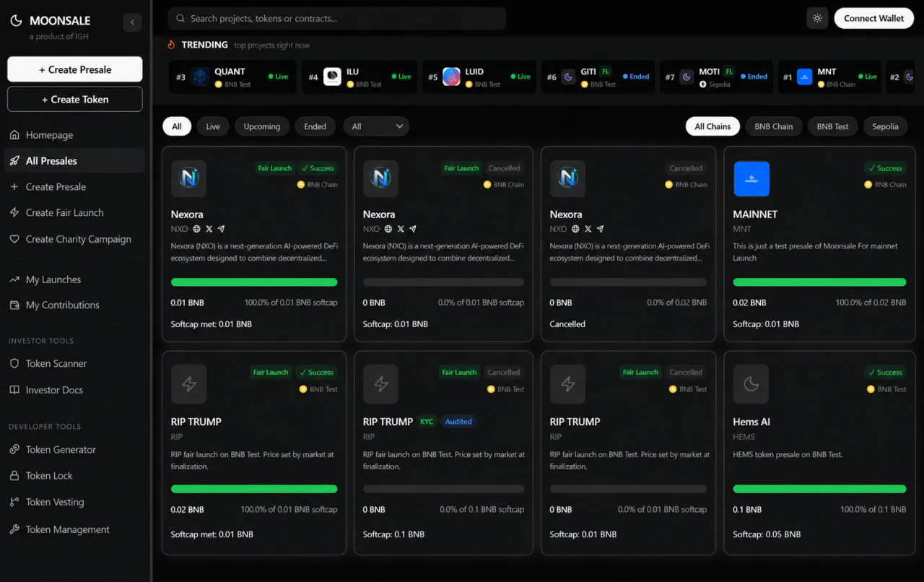924x582 pixels.
Task: Focus the search projects input field
Action: 337,18
